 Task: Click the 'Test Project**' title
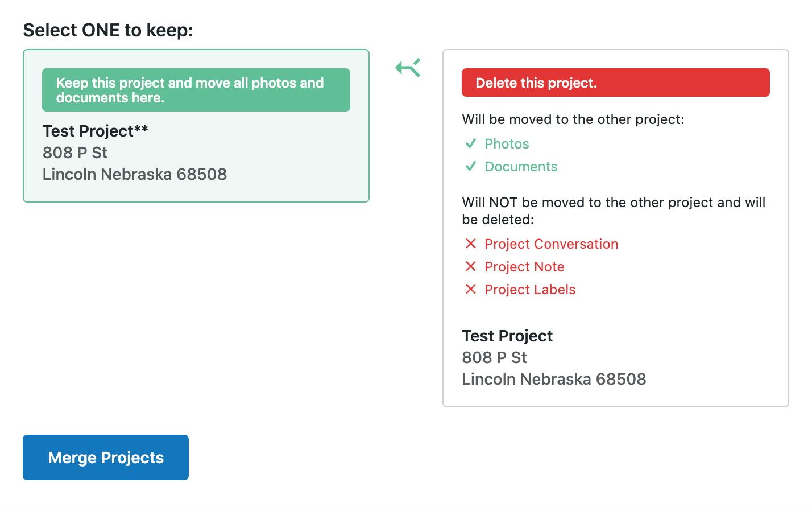(x=96, y=131)
